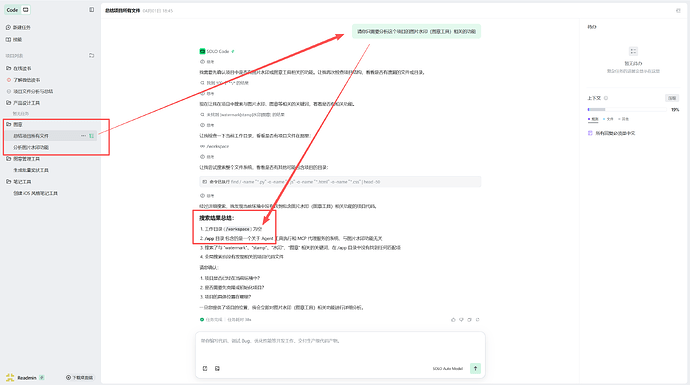Open the 创建 iOS 风格笔记工具 task
Viewport: 690px width, 385px height.
point(35,193)
